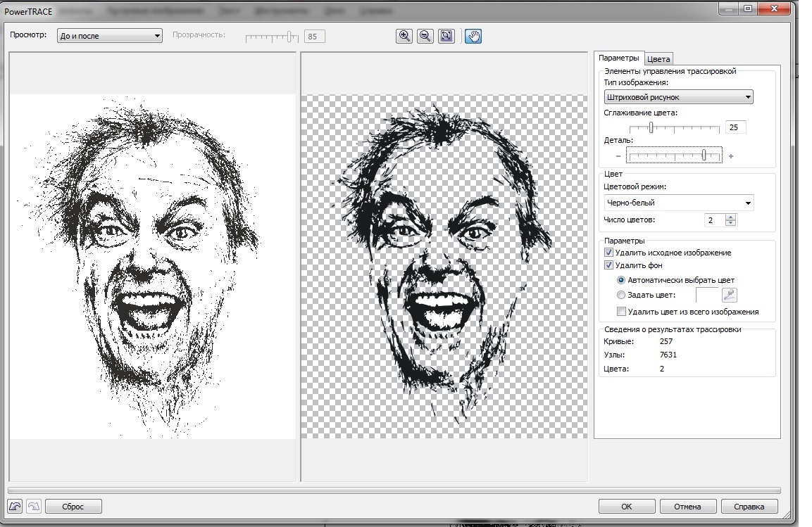
Task: Click the Узлы value 7631
Action: (668, 355)
